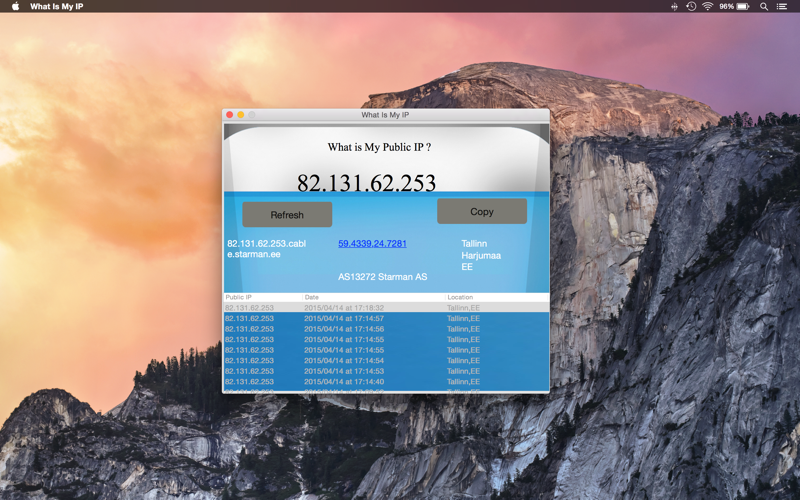Viewport: 800px width, 500px height.
Task: Sort by the Date column header
Action: point(373,297)
